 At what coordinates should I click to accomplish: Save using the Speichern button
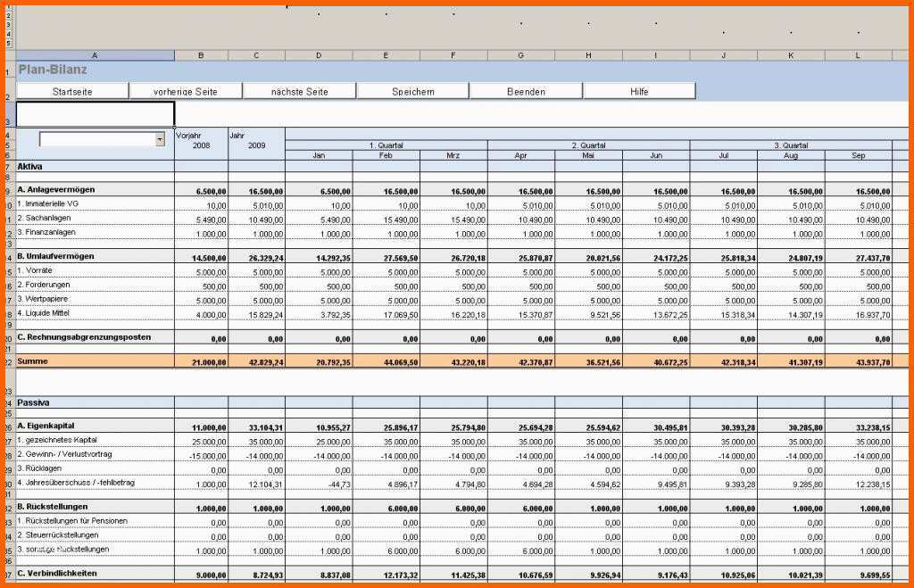pyautogui.click(x=412, y=91)
